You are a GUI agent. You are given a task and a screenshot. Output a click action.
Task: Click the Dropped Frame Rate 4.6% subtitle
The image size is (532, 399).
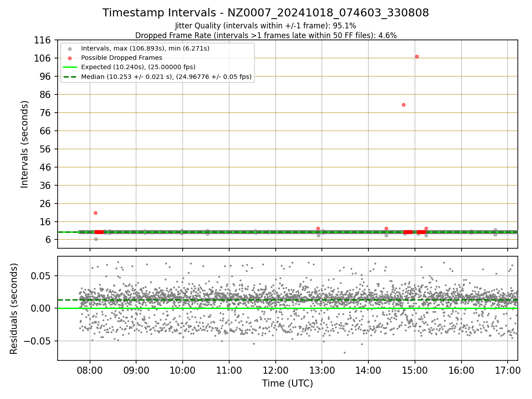[x=266, y=35]
